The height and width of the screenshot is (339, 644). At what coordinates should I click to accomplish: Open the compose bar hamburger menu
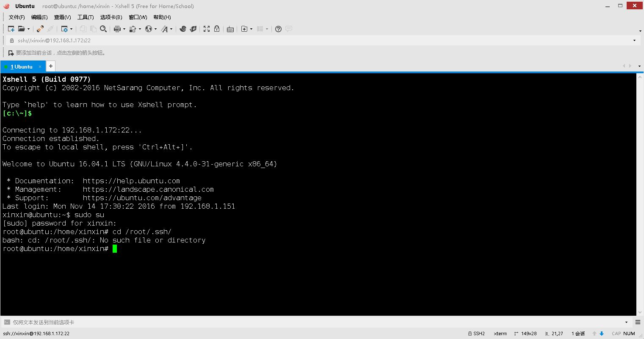[x=638, y=322]
